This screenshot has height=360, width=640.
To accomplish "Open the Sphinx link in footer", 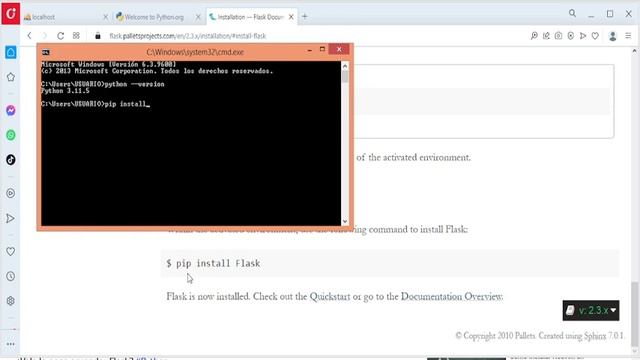I will click(x=595, y=336).
